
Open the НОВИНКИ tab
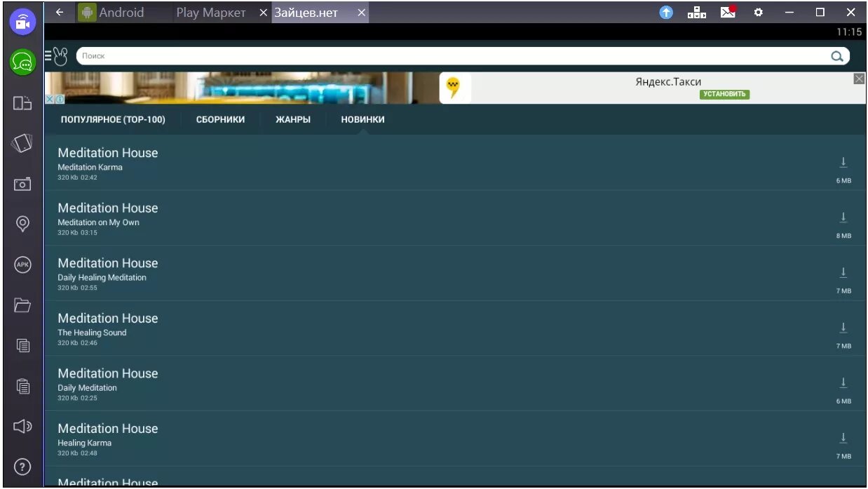coord(362,119)
